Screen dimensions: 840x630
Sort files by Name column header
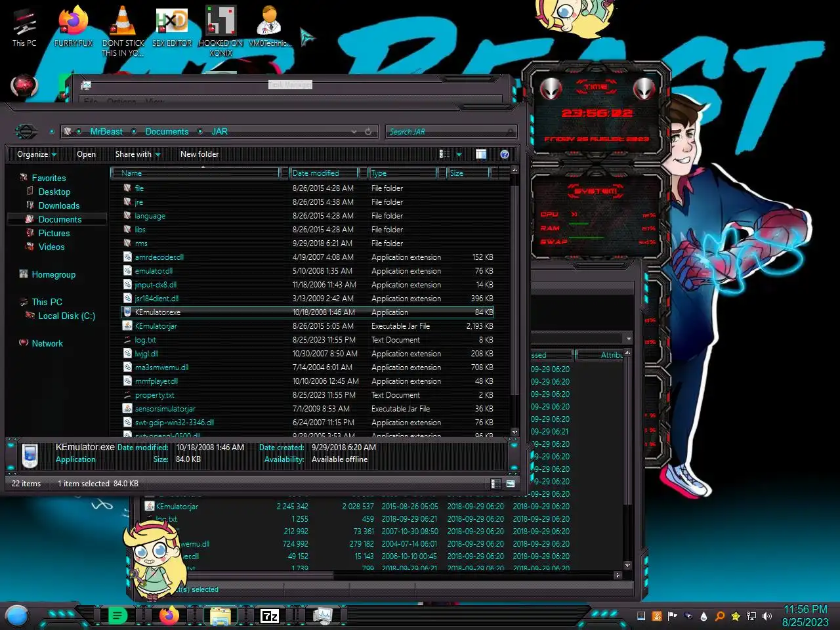click(x=195, y=173)
